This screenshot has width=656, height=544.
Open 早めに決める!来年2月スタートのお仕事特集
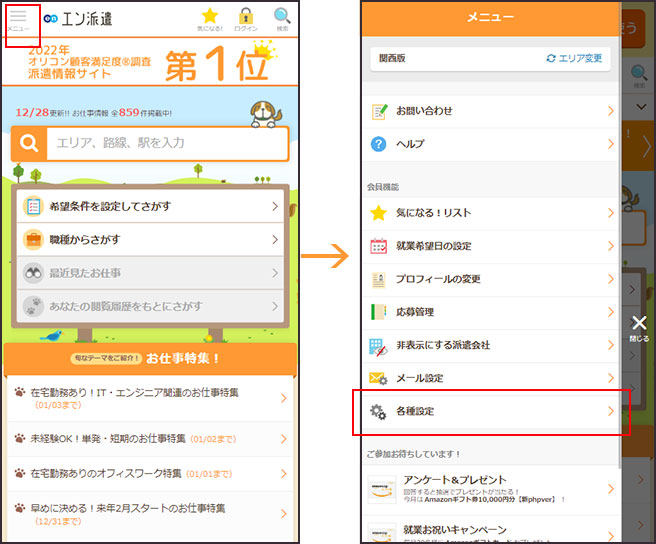point(150,514)
